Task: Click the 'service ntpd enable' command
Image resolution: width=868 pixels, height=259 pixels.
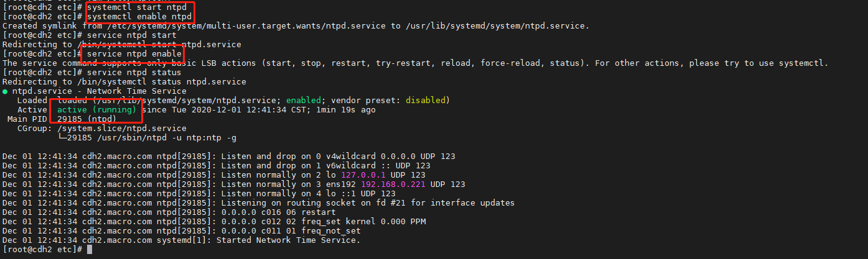Action: click(x=134, y=54)
